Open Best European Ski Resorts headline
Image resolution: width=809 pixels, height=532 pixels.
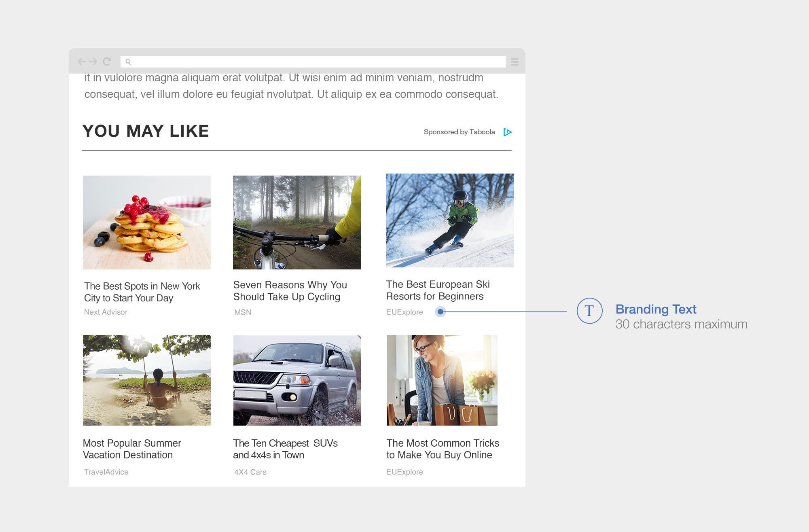[x=438, y=290]
